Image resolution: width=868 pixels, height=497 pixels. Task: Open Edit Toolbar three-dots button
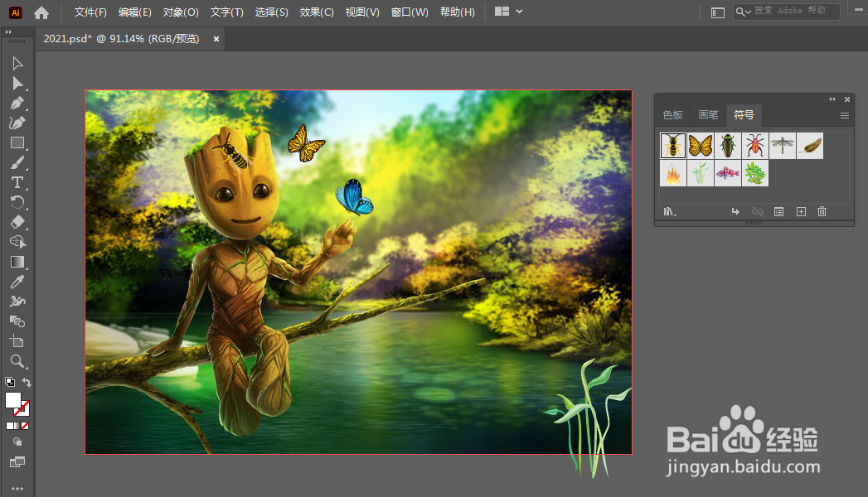tap(17, 489)
